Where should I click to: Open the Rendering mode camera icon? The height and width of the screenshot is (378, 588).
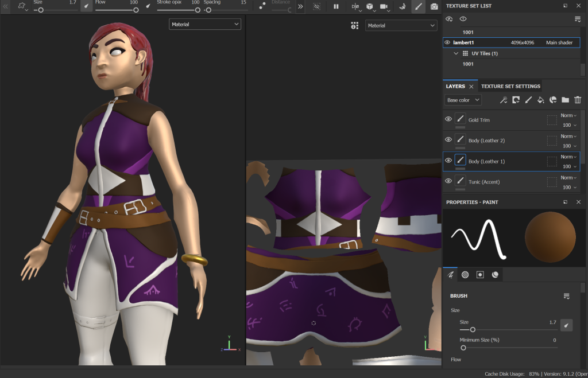point(434,6)
